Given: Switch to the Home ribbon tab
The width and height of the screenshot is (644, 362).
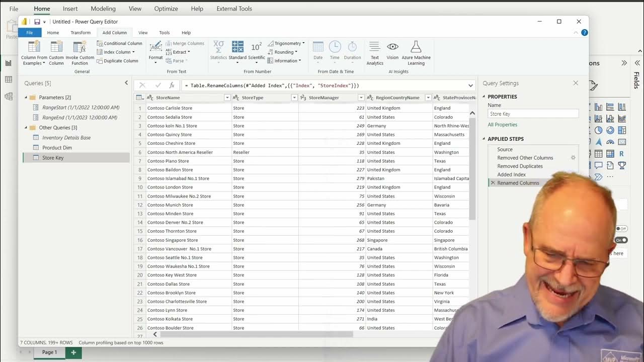Looking at the screenshot, I should tap(53, 33).
